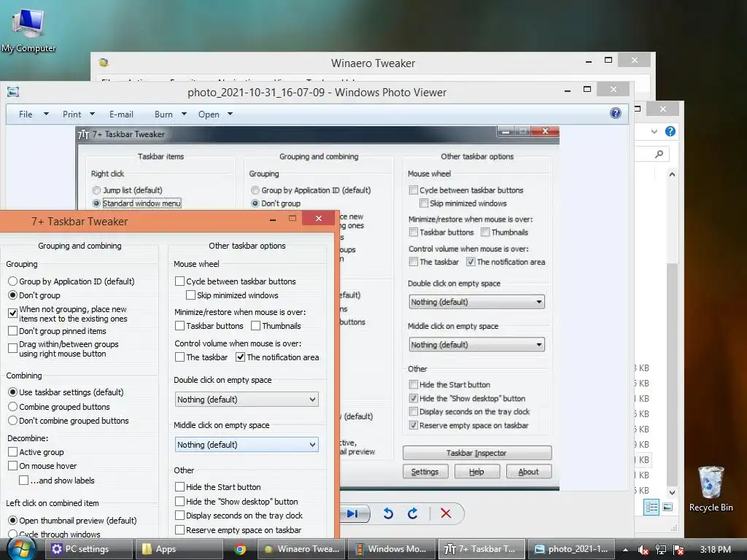This screenshot has height=560, width=747.
Task: Click the muted volume tray icon
Action: (643, 550)
